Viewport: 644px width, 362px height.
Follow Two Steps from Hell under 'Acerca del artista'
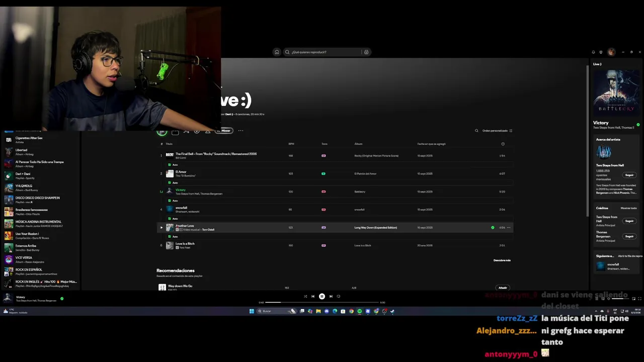pyautogui.click(x=629, y=175)
